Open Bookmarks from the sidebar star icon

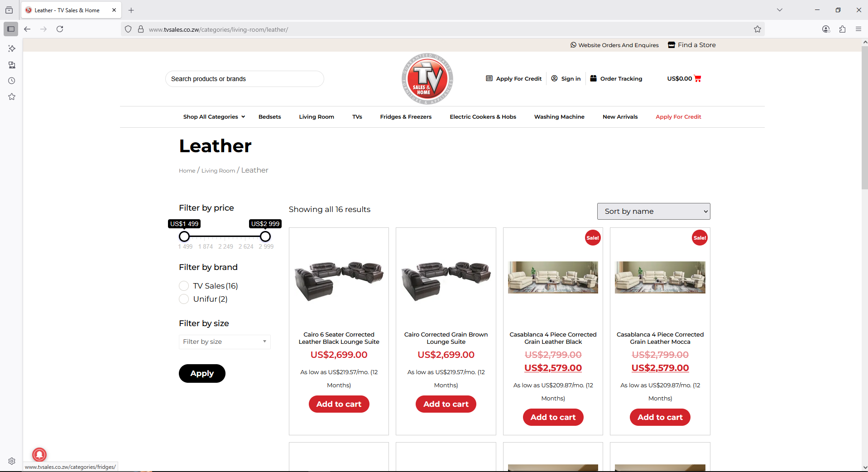tap(11, 96)
